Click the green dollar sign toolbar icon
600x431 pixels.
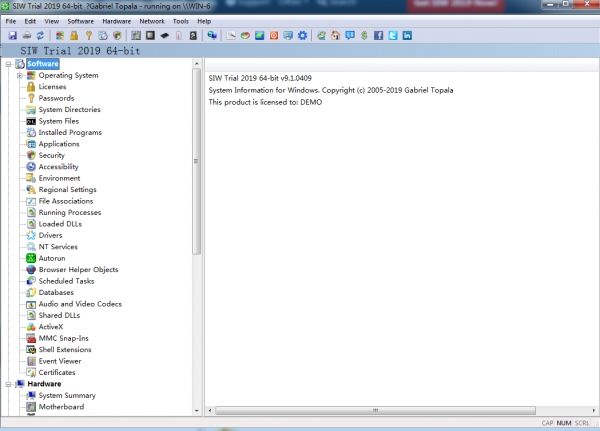pos(364,36)
